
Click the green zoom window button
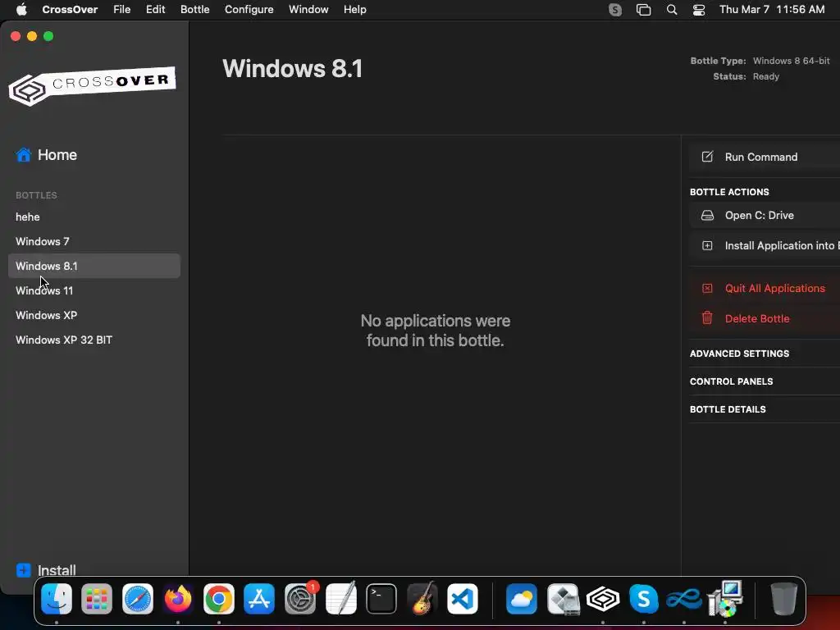point(48,36)
